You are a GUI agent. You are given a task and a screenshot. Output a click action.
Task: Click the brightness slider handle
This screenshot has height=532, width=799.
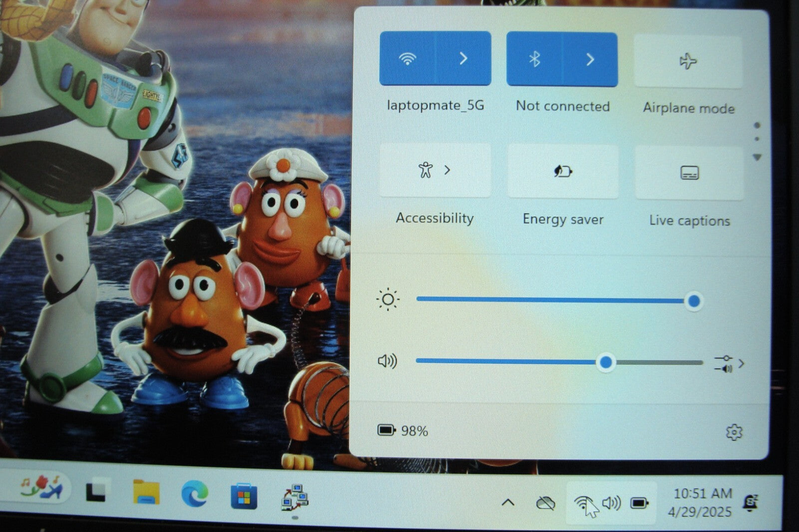coord(694,301)
